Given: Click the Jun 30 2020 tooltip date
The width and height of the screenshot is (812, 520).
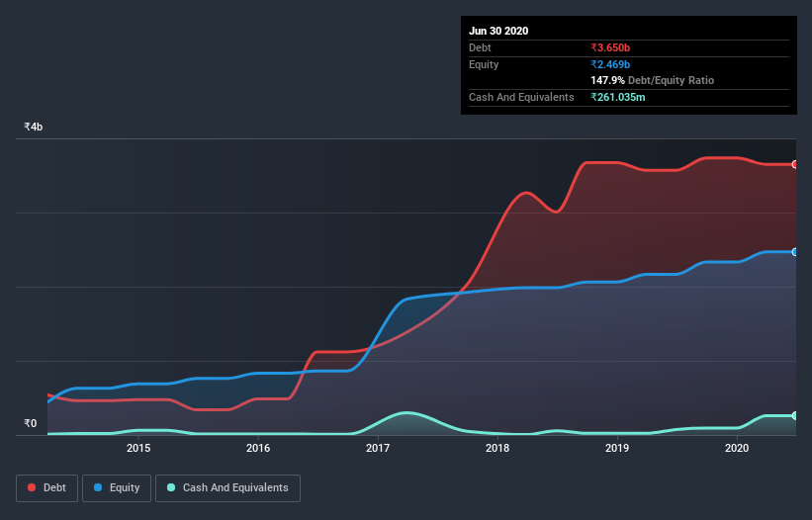Looking at the screenshot, I should point(498,31).
